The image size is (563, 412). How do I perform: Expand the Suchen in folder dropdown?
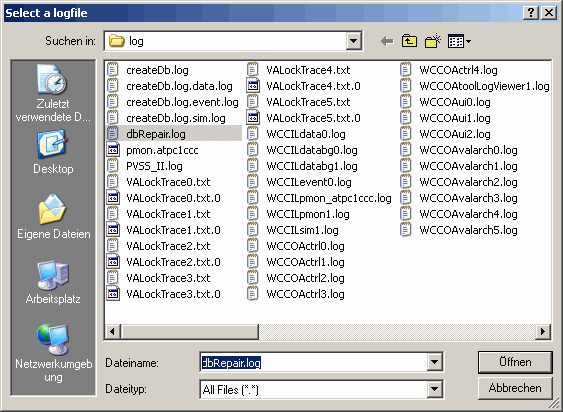(x=354, y=41)
